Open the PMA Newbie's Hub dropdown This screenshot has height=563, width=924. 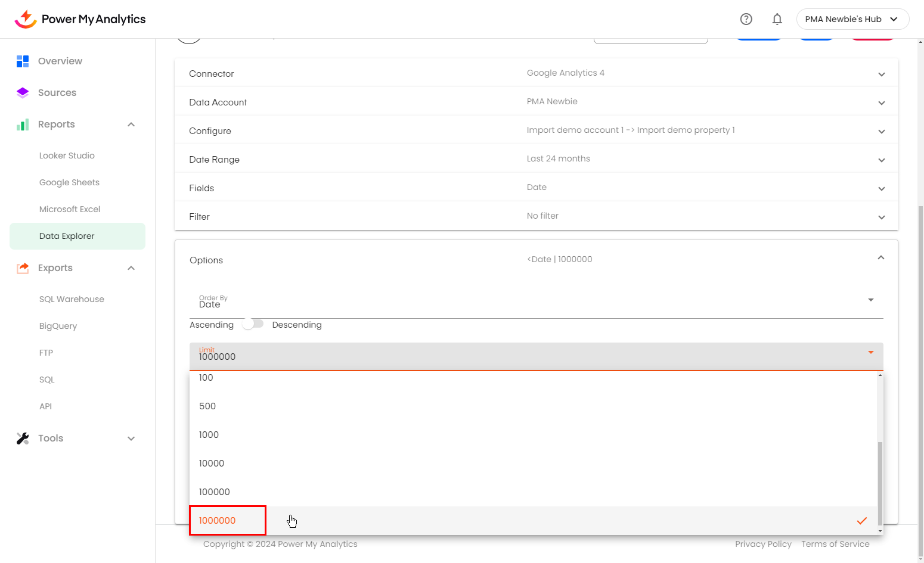tap(852, 19)
